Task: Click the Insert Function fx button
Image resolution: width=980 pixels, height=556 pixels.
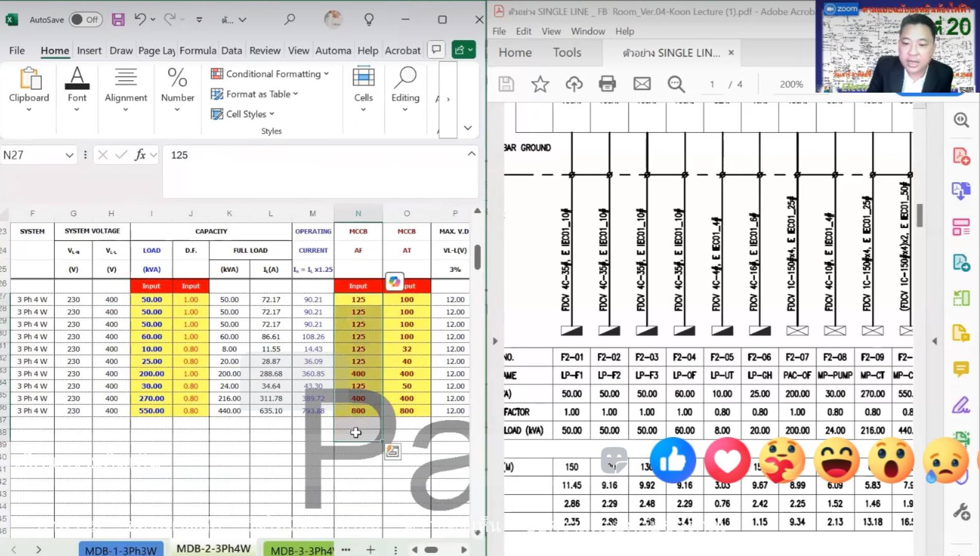Action: pos(140,155)
